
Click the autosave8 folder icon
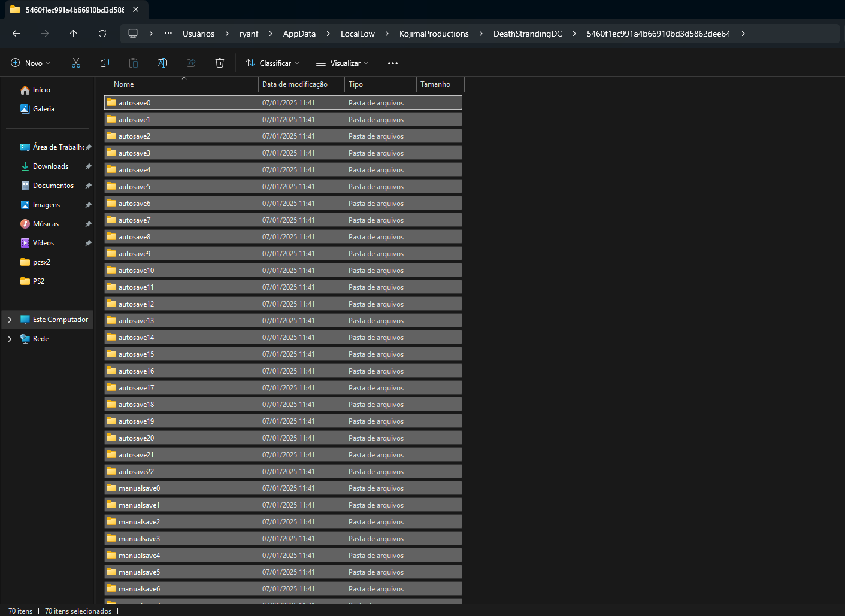[111, 236]
